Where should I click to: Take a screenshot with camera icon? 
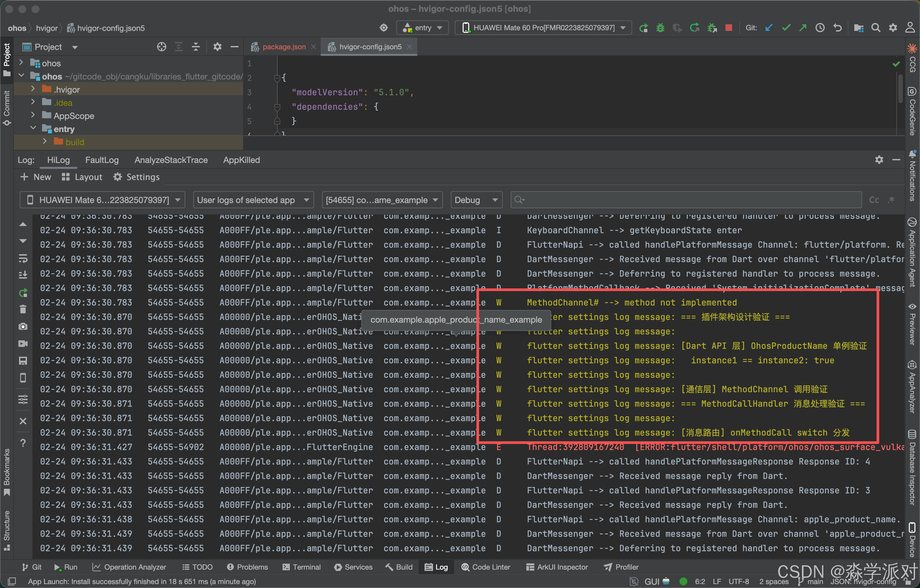[23, 327]
